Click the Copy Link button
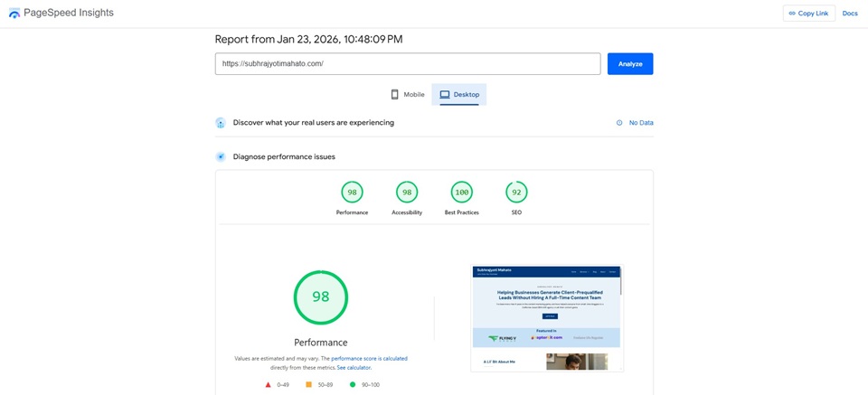Viewport: 868px width, 395px height. click(x=808, y=14)
